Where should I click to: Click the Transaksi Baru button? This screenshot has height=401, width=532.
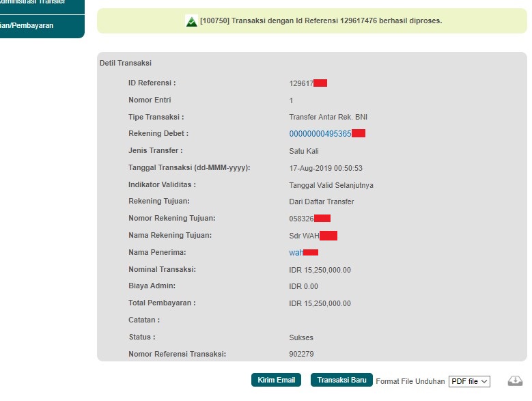coord(341,380)
